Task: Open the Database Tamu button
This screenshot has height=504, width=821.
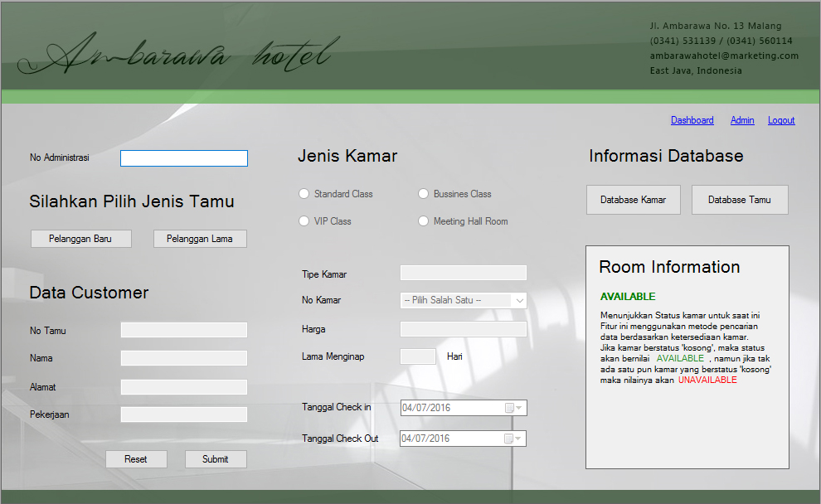Action: (739, 200)
